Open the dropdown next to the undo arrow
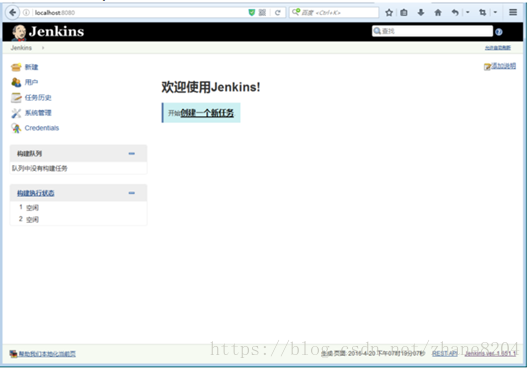The image size is (531, 369). click(x=468, y=13)
